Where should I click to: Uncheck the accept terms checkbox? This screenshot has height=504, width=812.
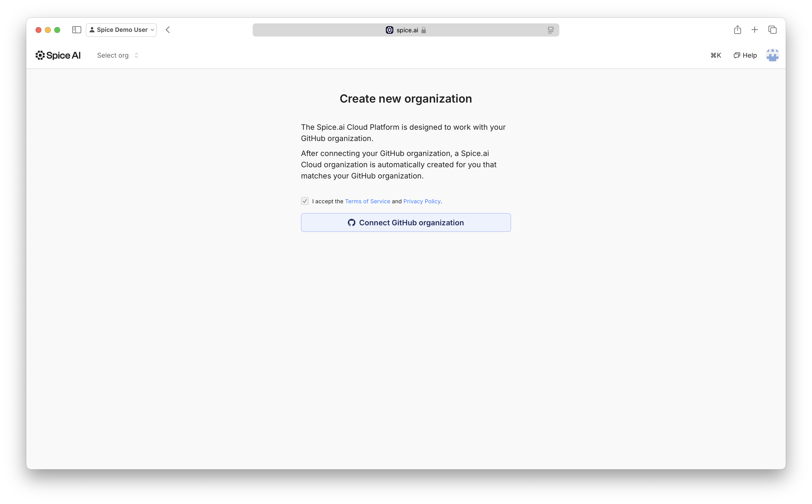pyautogui.click(x=304, y=201)
